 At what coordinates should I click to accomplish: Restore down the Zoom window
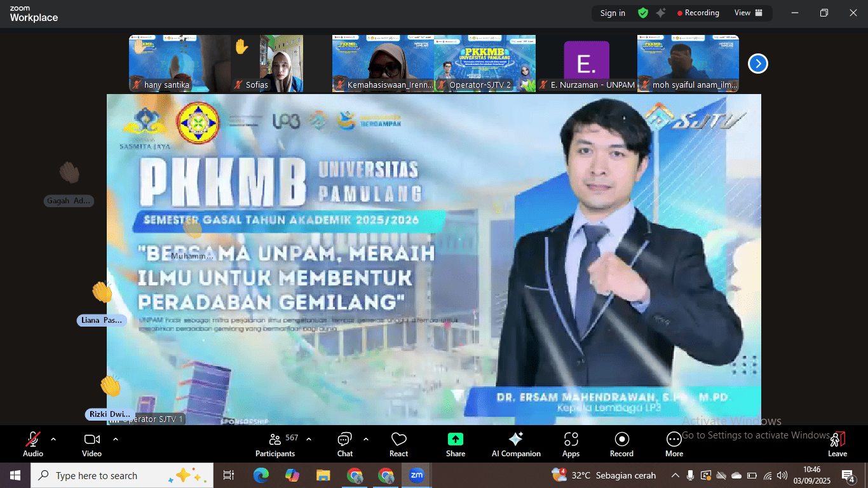(x=824, y=13)
